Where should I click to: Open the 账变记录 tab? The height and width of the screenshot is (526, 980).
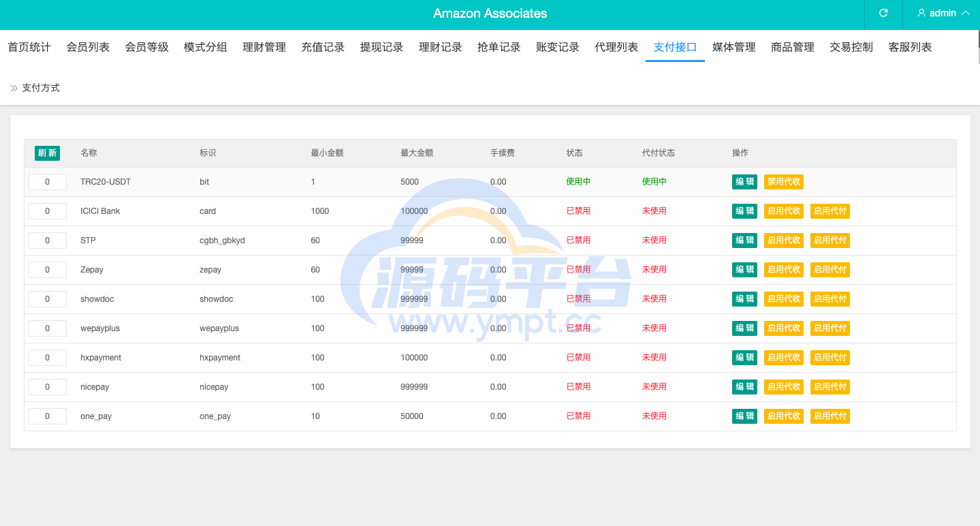click(558, 47)
